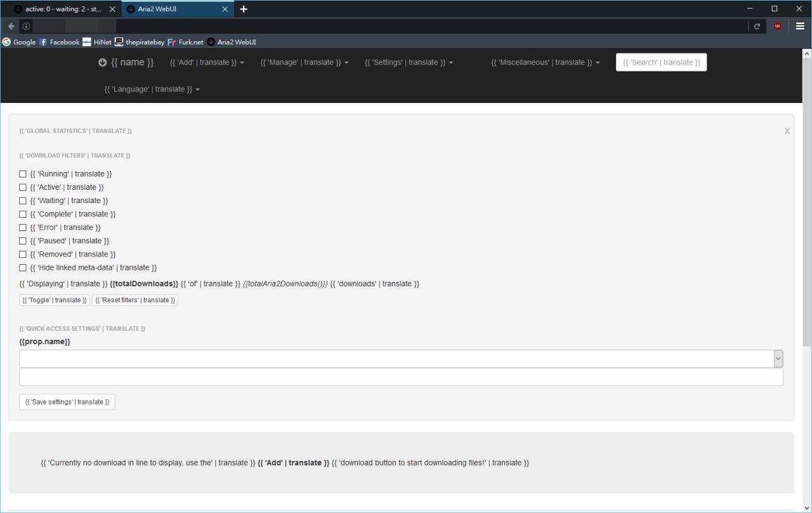Image resolution: width=812 pixels, height=513 pixels.
Task: Click the 'Save settings' button
Action: (67, 402)
